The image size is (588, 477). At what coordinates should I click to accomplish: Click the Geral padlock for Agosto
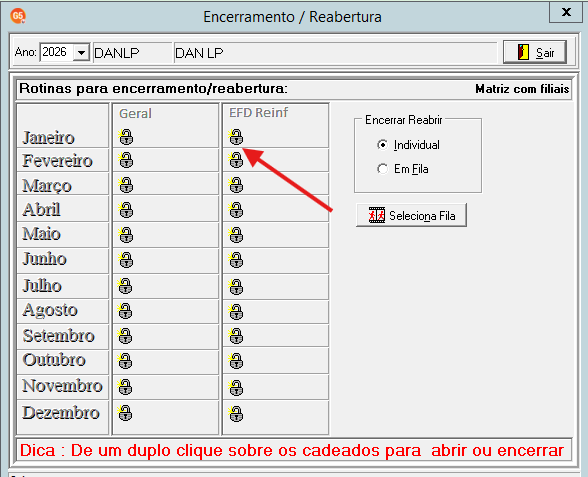[125, 311]
